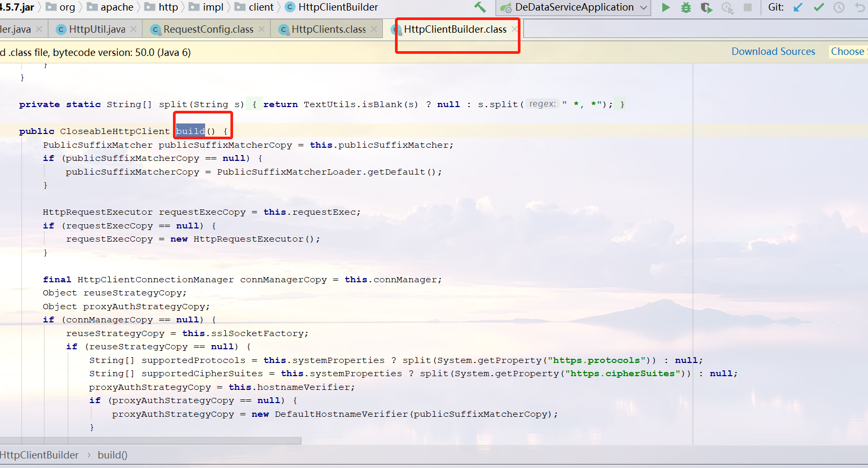Click the apache package breadcrumb
The height and width of the screenshot is (468, 868).
tap(110, 7)
